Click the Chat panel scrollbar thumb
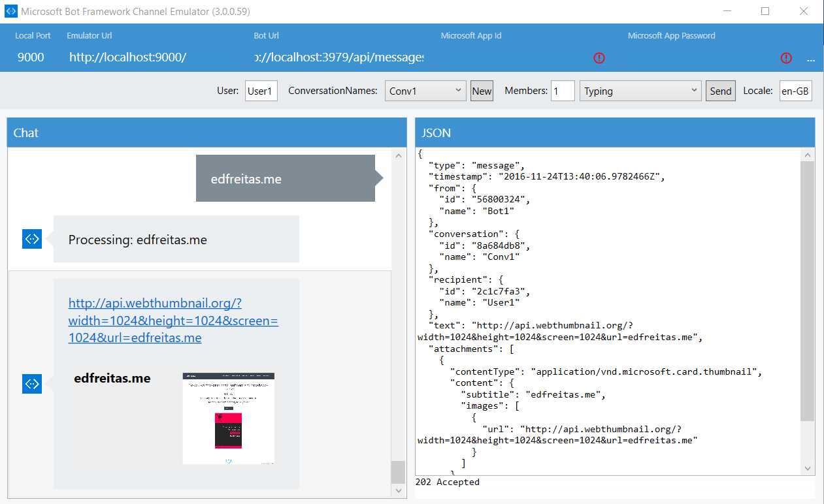This screenshot has width=824, height=504. pyautogui.click(x=398, y=472)
